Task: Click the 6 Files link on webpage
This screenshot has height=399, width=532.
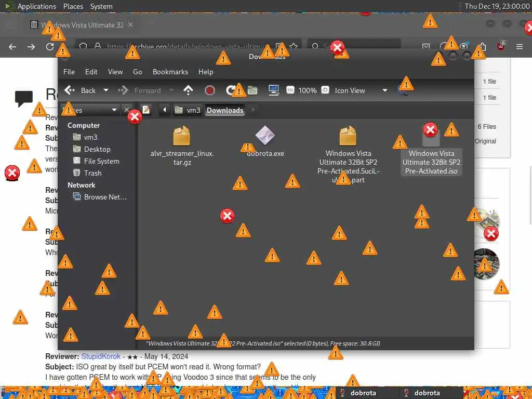Action: [x=487, y=127]
